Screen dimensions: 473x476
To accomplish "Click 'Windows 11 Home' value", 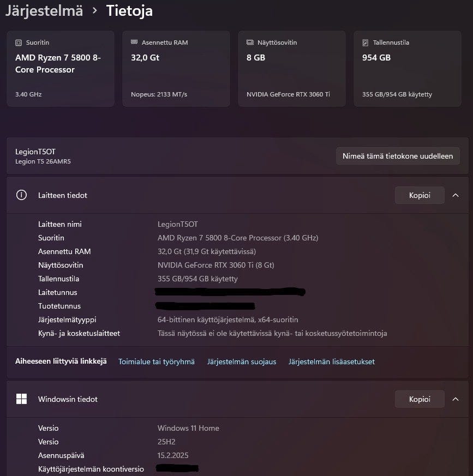I will pyautogui.click(x=188, y=428).
